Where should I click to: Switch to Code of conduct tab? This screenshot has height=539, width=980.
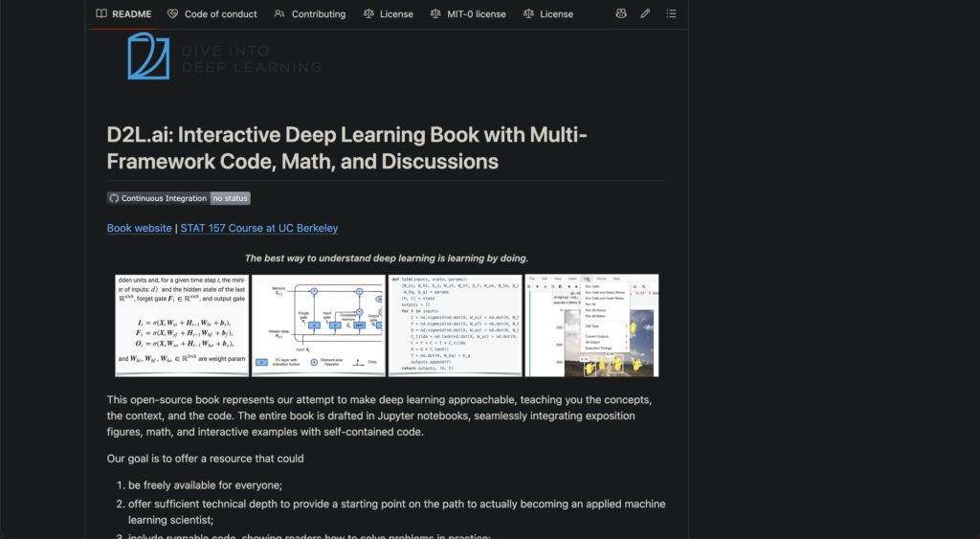coord(212,13)
